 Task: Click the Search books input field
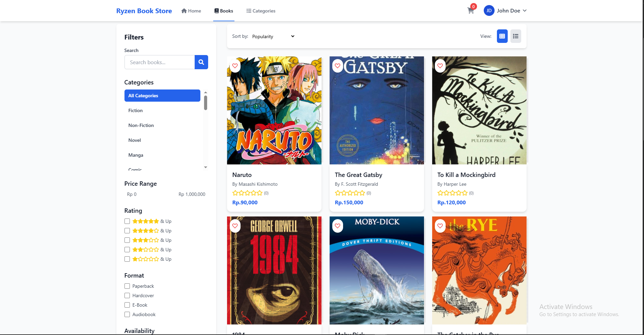click(x=160, y=62)
